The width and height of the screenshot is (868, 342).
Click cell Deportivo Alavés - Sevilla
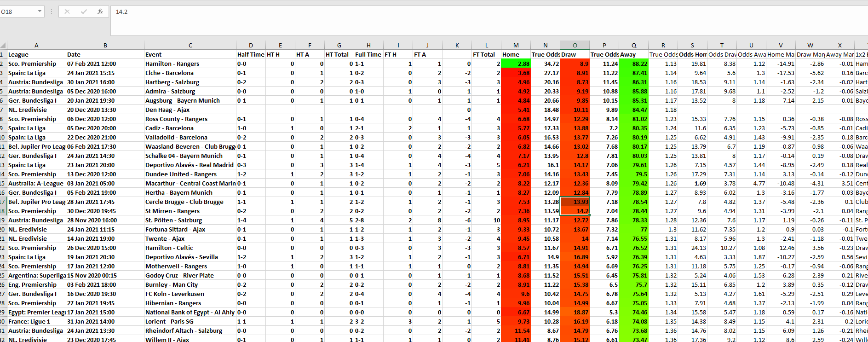190,257
